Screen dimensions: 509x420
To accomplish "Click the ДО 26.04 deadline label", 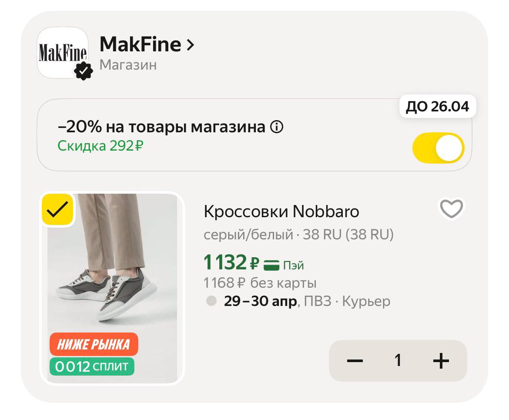I will [x=437, y=107].
